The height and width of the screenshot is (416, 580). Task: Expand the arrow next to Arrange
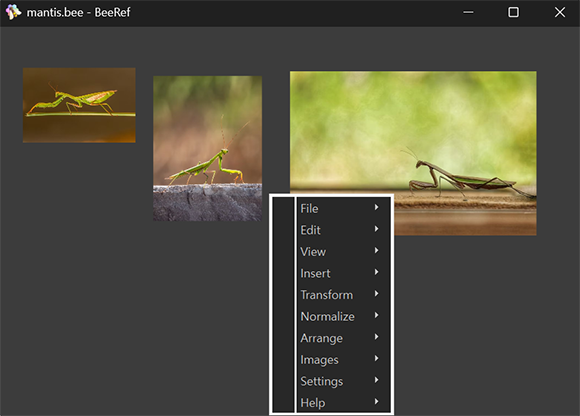(376, 337)
